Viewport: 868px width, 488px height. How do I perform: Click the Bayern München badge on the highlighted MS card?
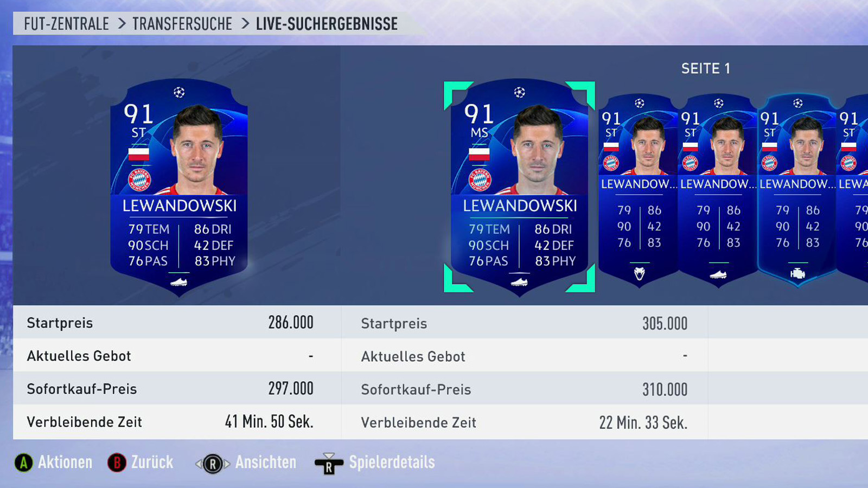click(x=480, y=179)
